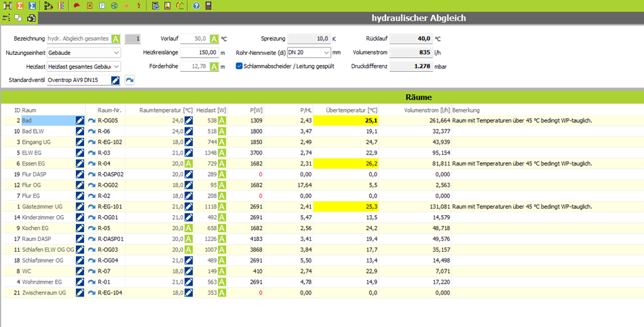Click the house outline toolbar icon

(x=180, y=5)
